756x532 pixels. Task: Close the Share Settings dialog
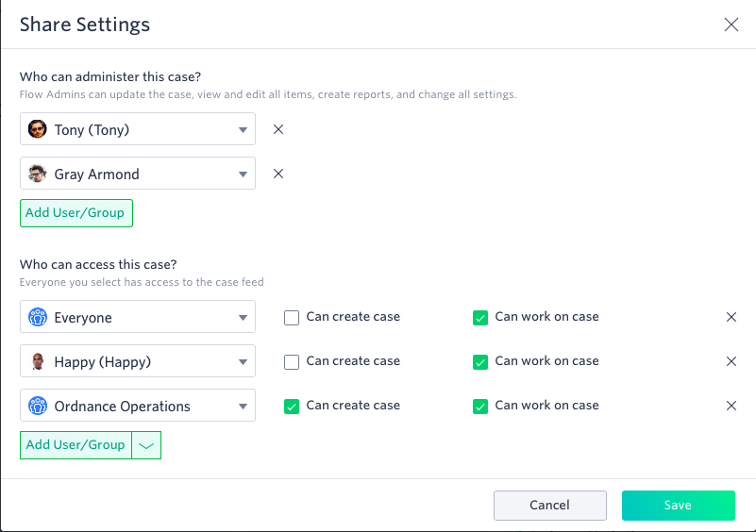click(731, 25)
